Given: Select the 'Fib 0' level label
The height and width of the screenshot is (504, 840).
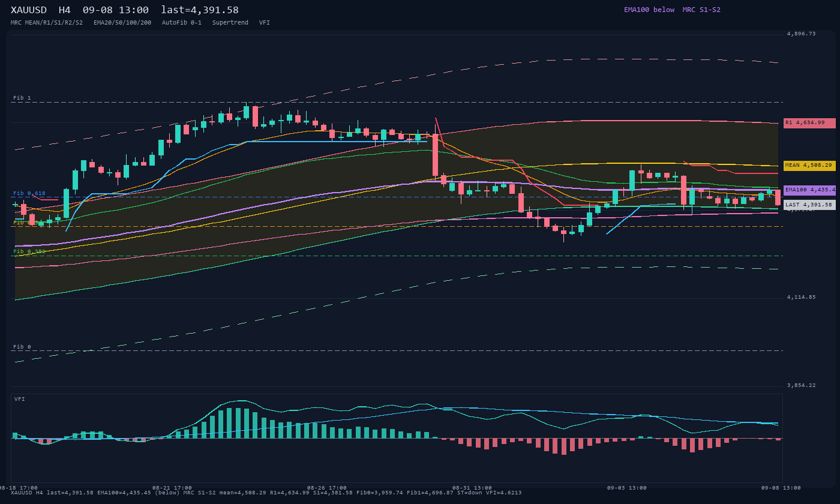Looking at the screenshot, I should [x=22, y=347].
